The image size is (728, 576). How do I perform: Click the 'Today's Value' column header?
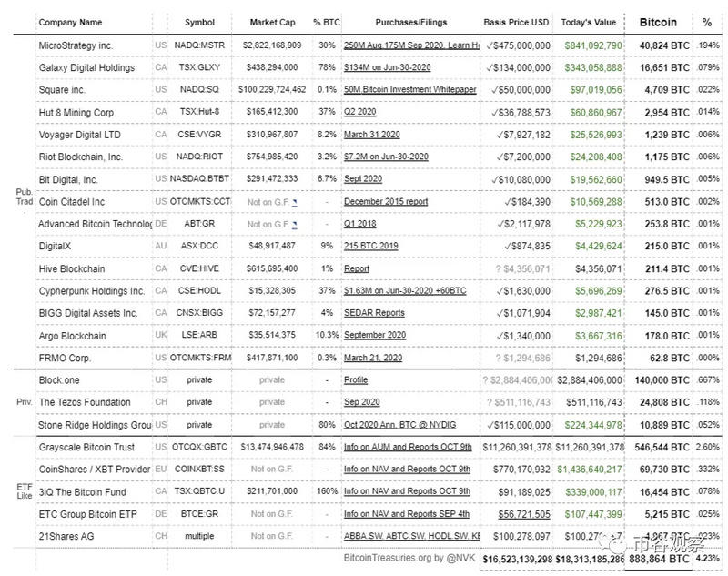[x=588, y=21]
